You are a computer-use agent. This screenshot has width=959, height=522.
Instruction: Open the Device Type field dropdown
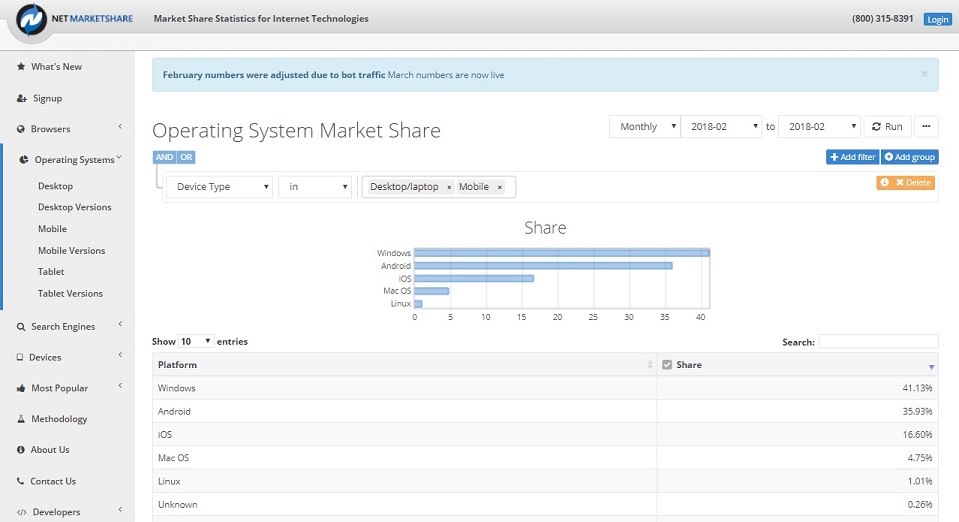pyautogui.click(x=219, y=187)
